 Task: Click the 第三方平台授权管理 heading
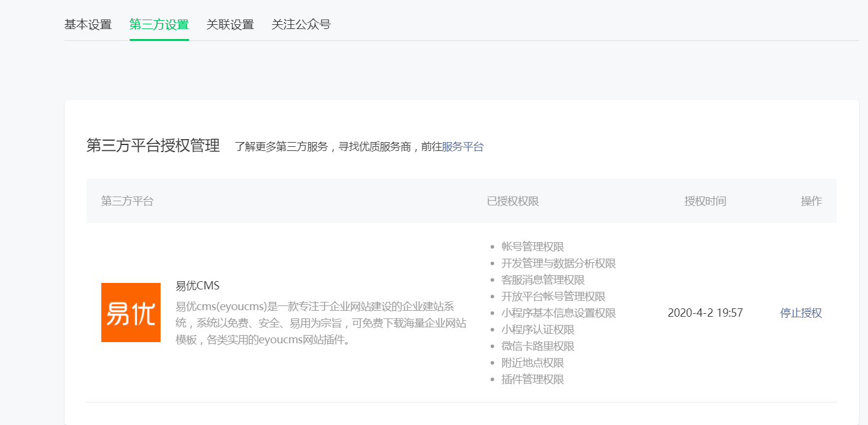pos(153,146)
